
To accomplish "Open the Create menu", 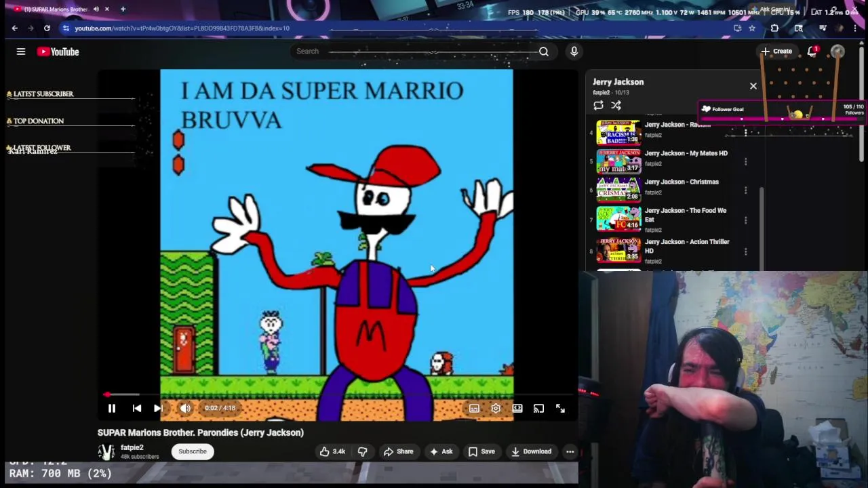I will (x=776, y=52).
